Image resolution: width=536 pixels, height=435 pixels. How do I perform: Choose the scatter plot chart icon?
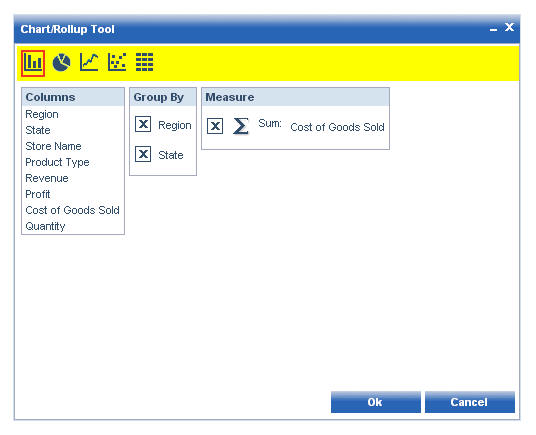pos(117,62)
